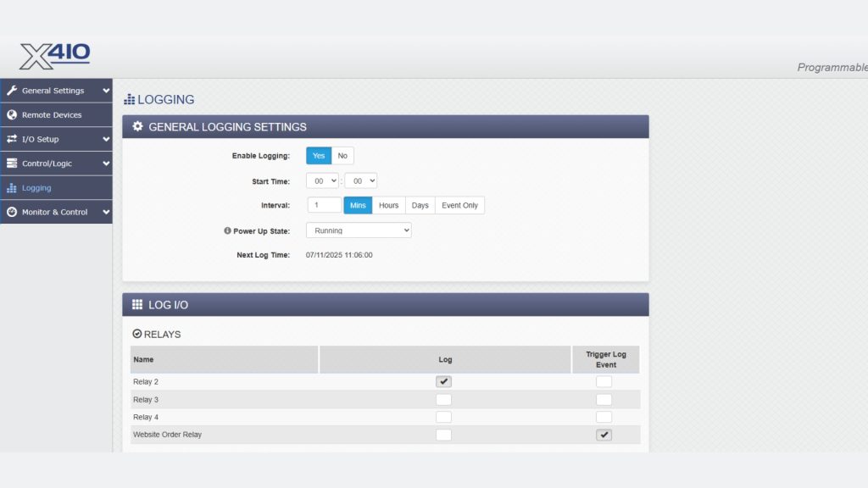Uncheck the Log checkbox for Relay 2
868x488 pixels.
tap(443, 382)
